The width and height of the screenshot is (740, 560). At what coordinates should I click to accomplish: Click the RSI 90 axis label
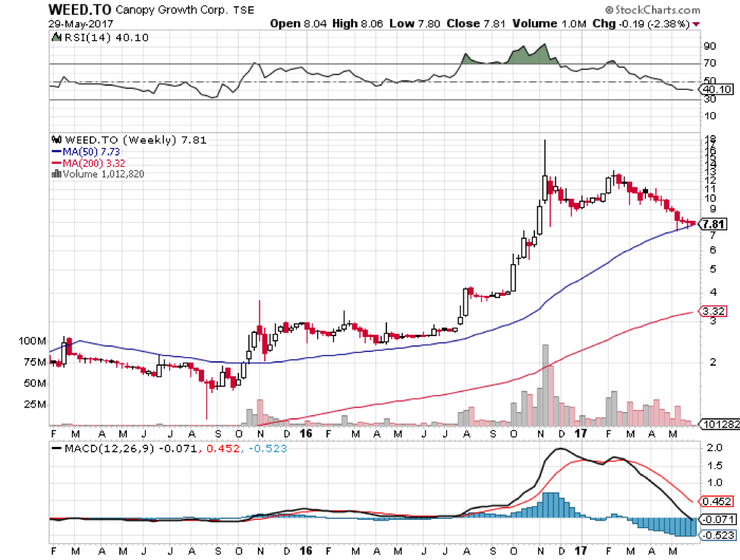[710, 46]
